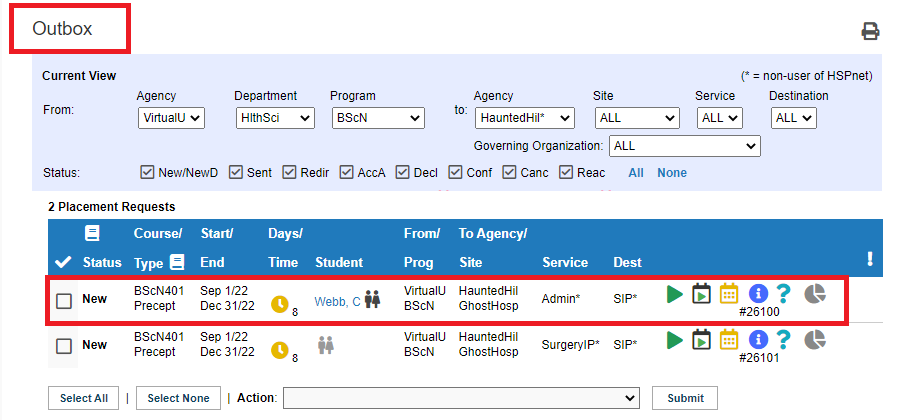Click orange calendar icon for request #26100
Viewport: 903px width, 420px height.
pos(729,294)
